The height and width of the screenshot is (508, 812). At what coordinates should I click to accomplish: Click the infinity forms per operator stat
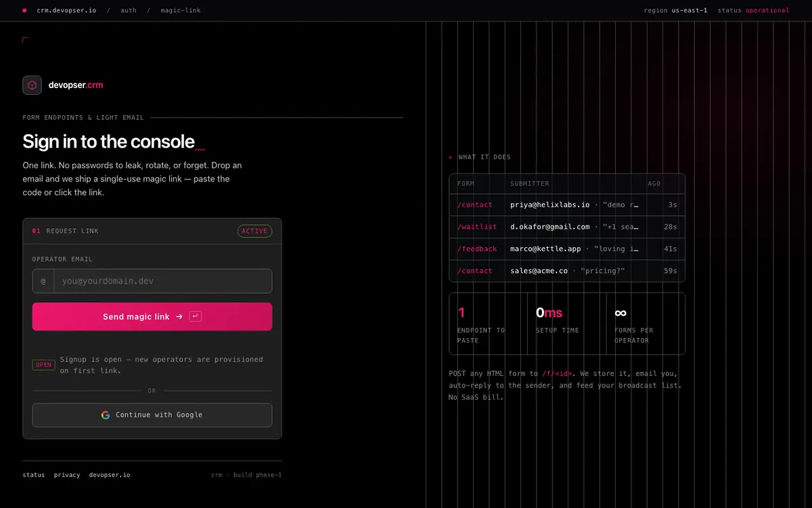point(646,324)
